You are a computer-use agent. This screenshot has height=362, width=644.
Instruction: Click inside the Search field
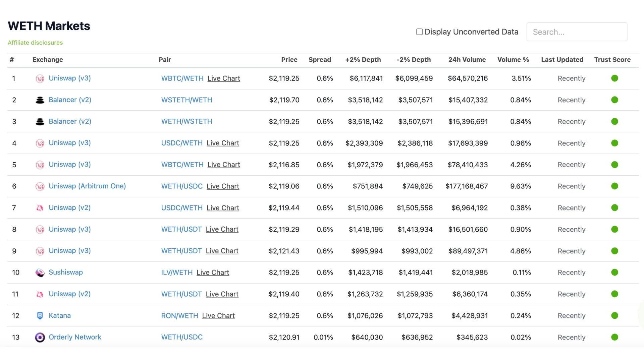click(576, 32)
